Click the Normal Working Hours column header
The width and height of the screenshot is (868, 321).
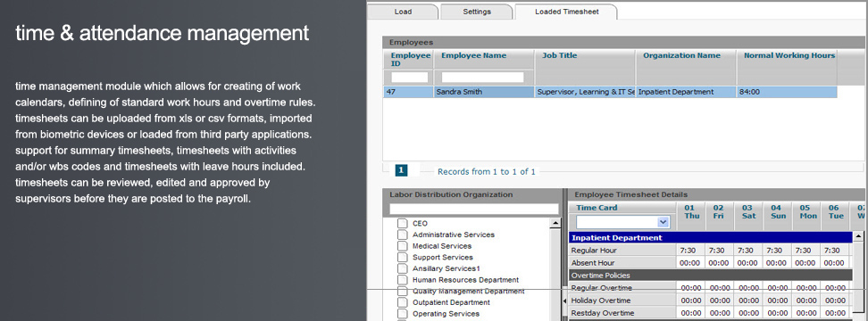tap(789, 55)
